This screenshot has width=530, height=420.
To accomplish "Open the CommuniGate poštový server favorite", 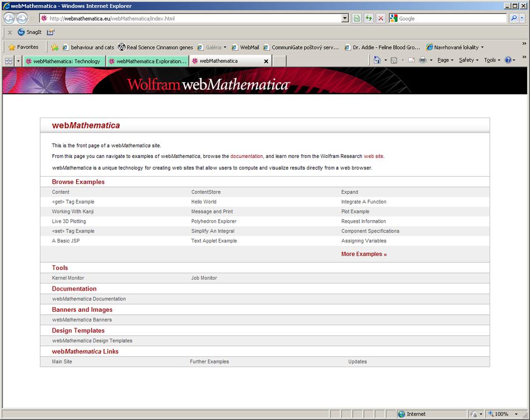I will (x=301, y=47).
